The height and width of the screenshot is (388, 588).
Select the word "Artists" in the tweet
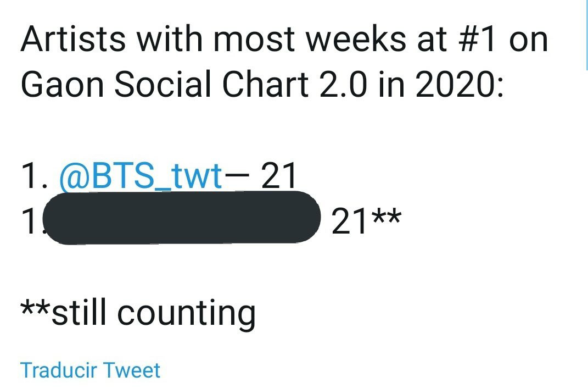click(72, 40)
